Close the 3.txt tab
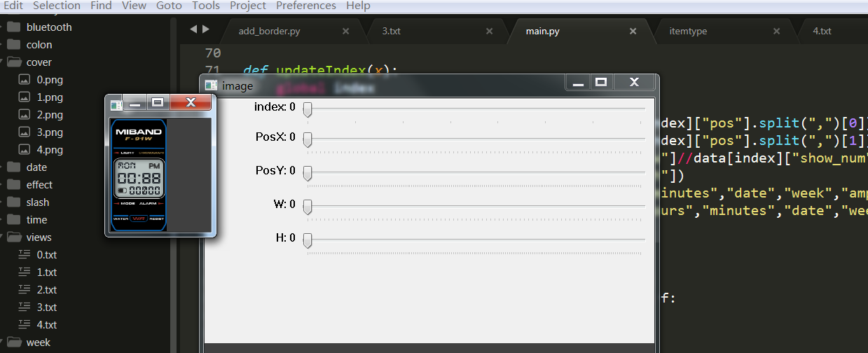 (489, 32)
